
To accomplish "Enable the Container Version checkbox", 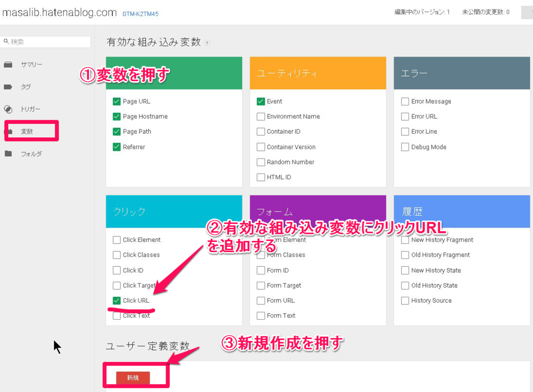I will (261, 147).
